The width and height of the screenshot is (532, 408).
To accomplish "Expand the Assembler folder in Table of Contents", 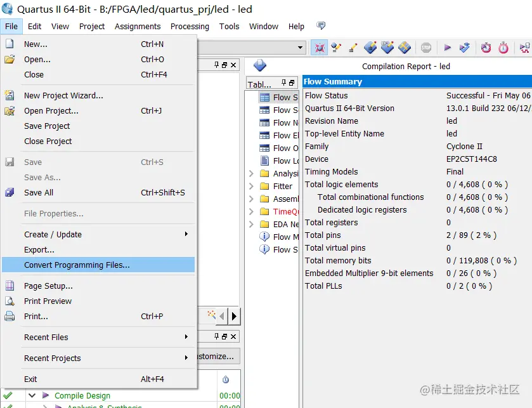I will (251, 199).
